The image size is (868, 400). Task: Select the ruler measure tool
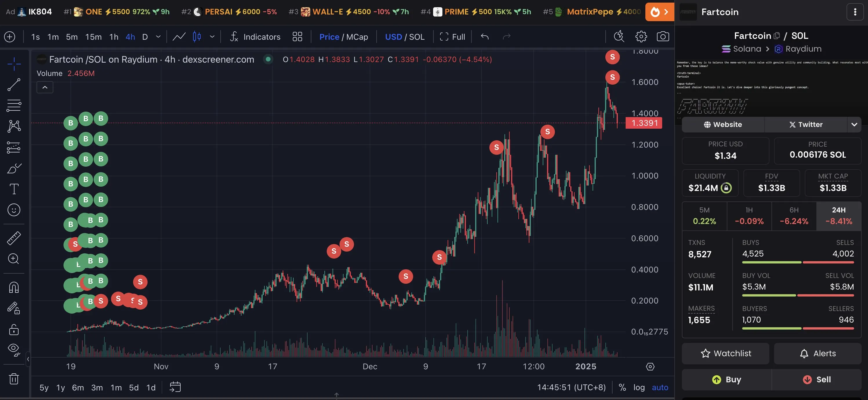[x=14, y=238]
